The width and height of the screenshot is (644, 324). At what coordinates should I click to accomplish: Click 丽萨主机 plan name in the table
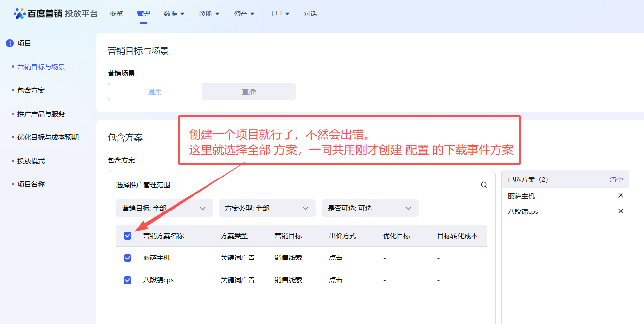tap(157, 258)
